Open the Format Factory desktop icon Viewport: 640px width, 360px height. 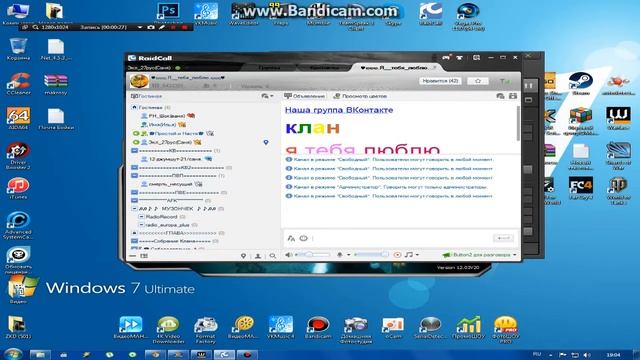[205, 330]
